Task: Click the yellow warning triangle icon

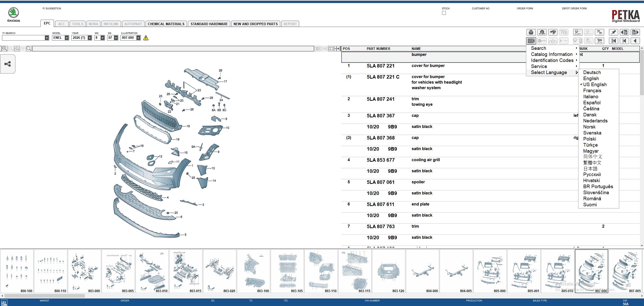Action: [x=146, y=38]
